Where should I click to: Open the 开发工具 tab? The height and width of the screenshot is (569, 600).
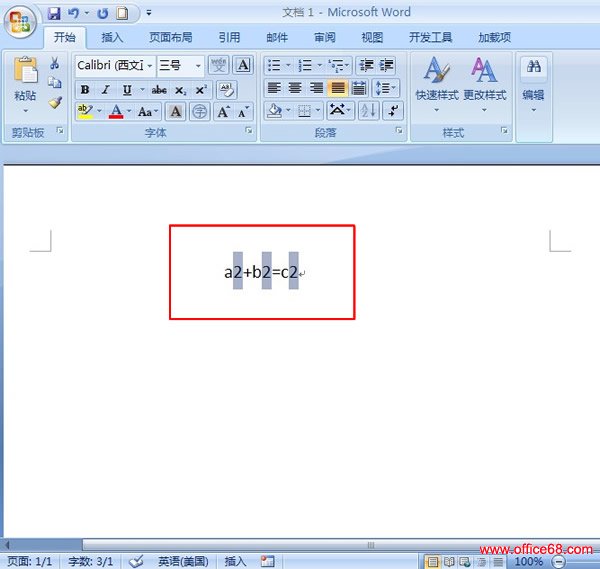[x=430, y=37]
